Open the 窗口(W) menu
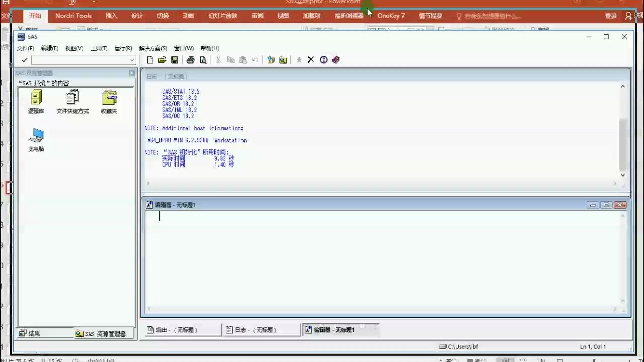This screenshot has width=644, height=362. pyautogui.click(x=184, y=48)
